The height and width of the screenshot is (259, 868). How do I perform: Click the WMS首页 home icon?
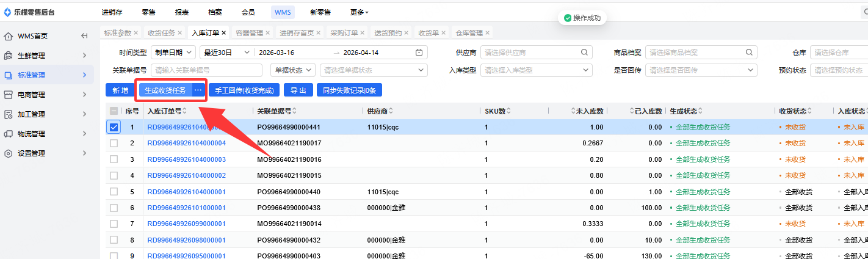tap(9, 36)
